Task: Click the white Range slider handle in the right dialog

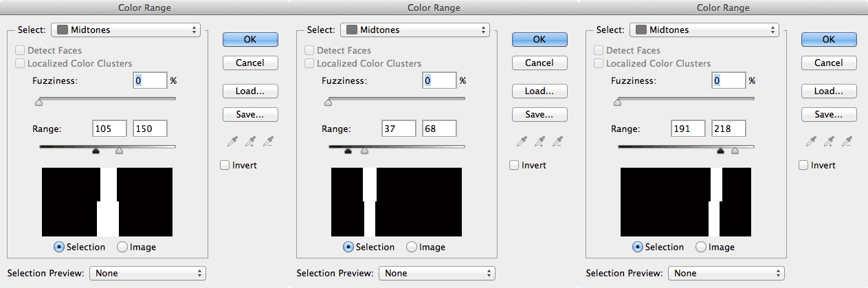Action: coord(735,151)
